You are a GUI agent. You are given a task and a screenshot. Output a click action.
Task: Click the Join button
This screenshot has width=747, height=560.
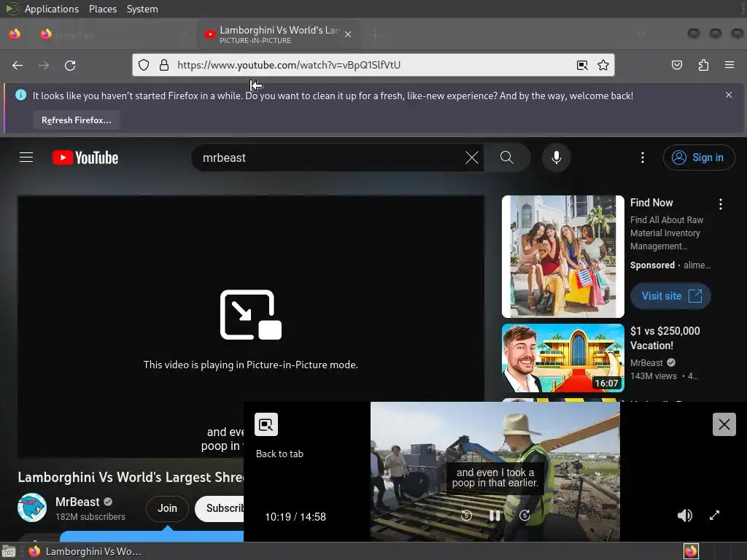(x=167, y=508)
